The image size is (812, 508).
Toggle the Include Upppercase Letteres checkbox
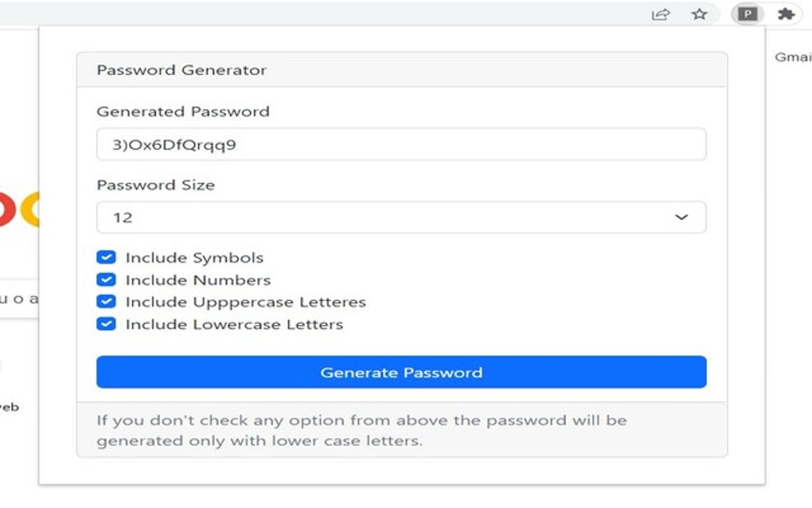[105, 302]
